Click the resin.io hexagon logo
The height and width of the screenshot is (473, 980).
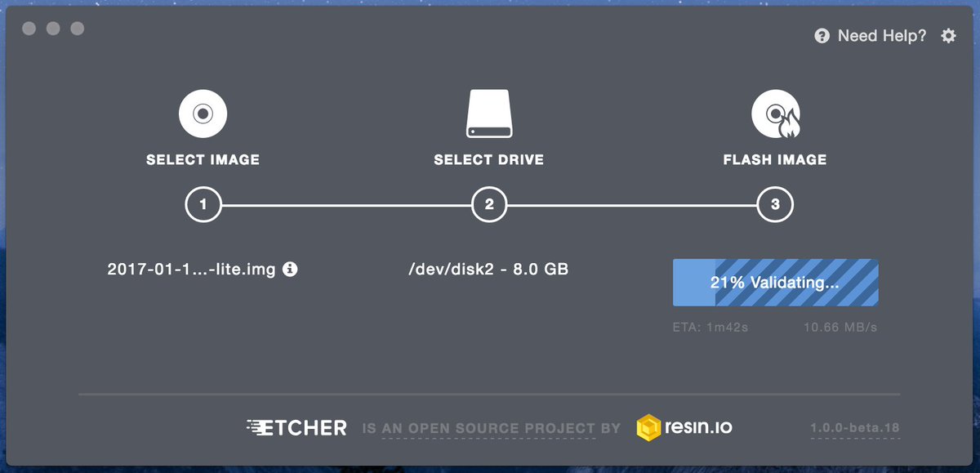(x=649, y=427)
